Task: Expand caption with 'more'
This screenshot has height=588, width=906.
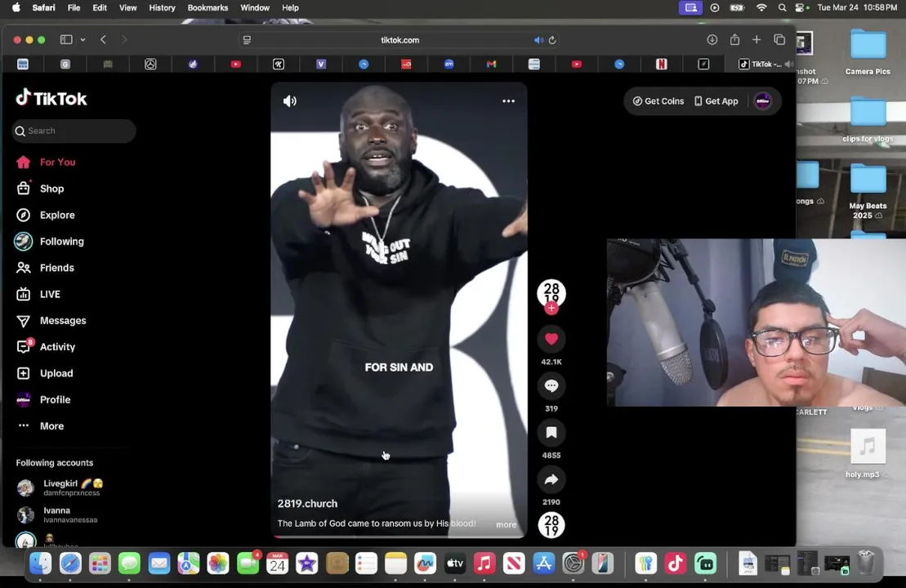Action: tap(507, 524)
